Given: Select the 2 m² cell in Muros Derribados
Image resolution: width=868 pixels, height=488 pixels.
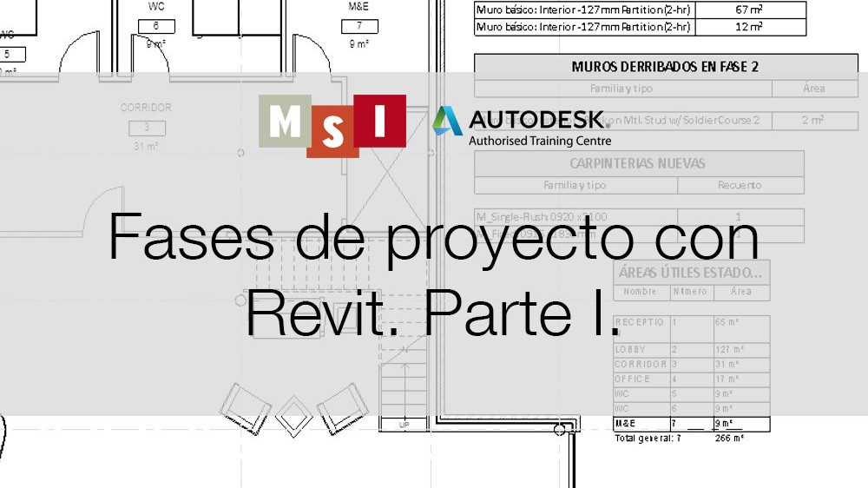Looking at the screenshot, I should click(814, 120).
